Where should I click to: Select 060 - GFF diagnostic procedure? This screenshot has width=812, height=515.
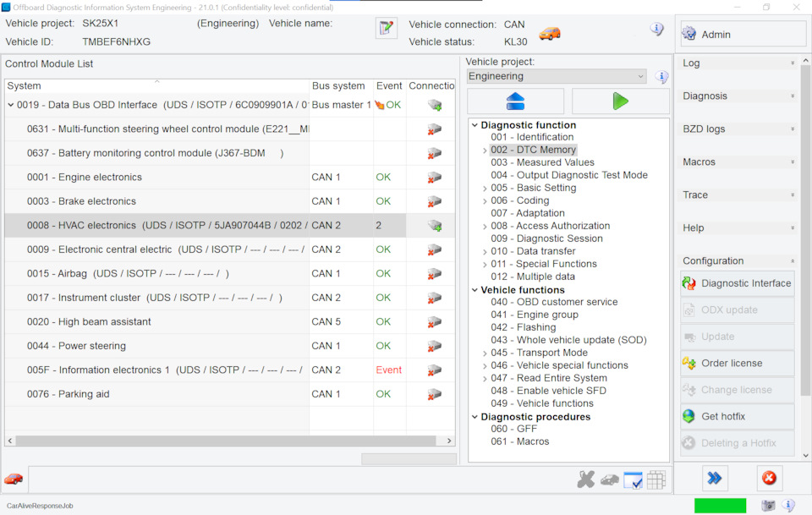[x=513, y=429]
